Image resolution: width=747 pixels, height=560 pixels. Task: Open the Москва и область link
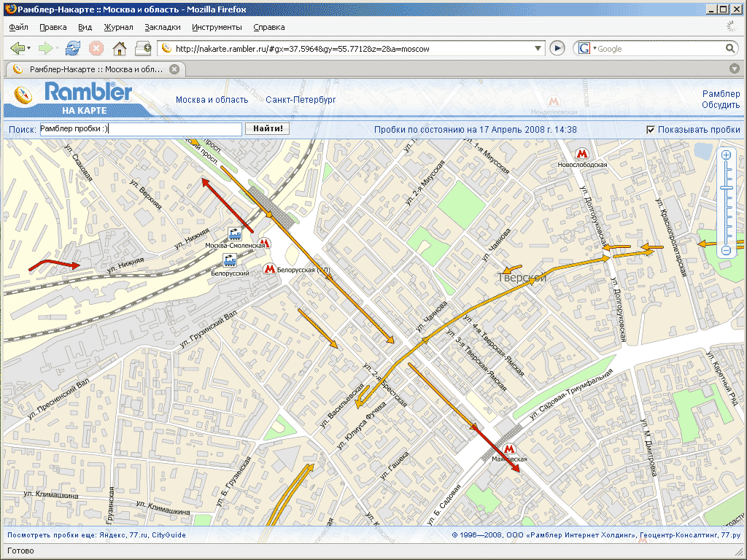pos(212,100)
